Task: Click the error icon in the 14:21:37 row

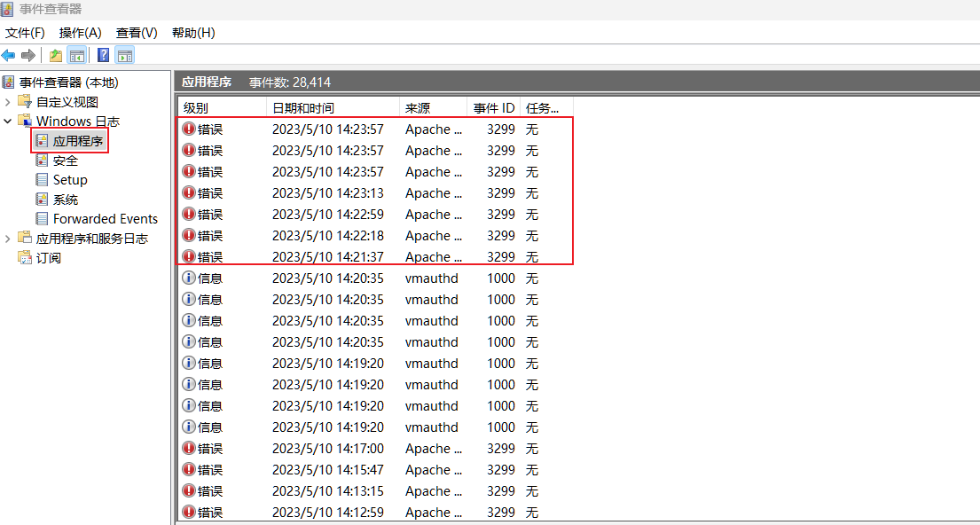Action: 189,256
